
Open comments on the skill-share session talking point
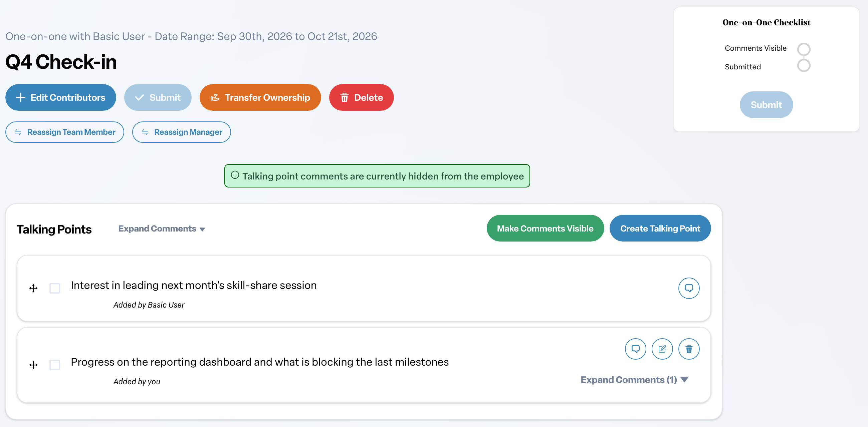688,288
